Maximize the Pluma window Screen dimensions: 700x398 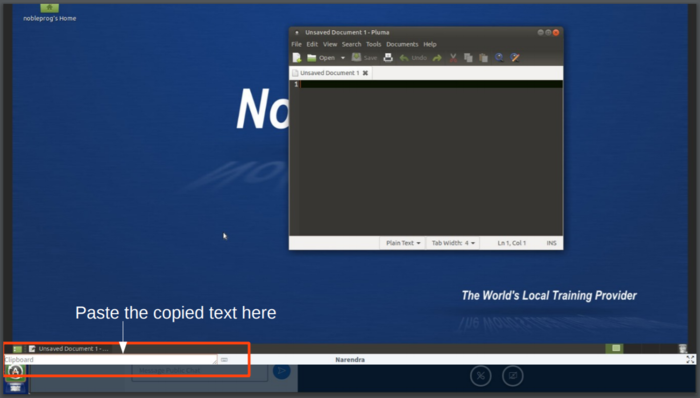point(548,33)
